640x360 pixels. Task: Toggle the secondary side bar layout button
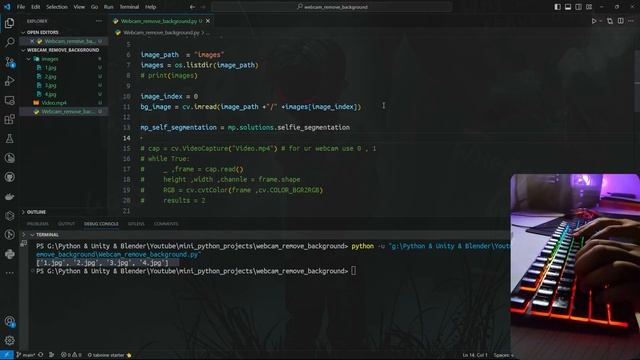(x=578, y=7)
